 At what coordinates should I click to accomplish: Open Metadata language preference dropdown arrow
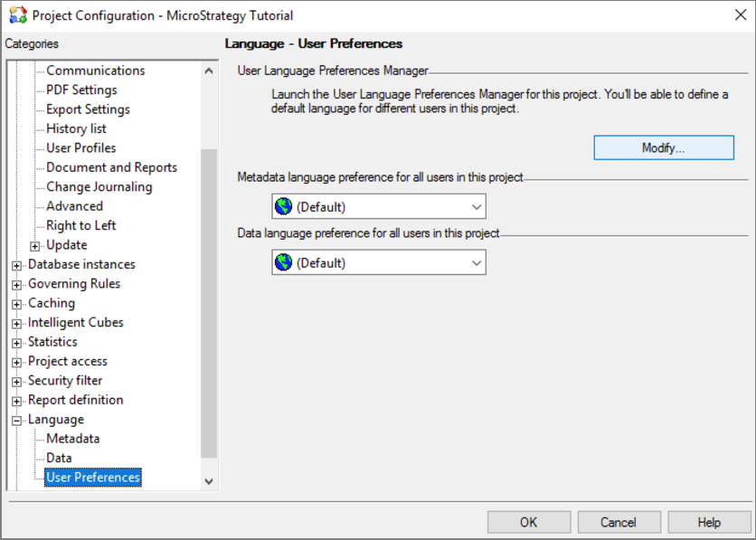pos(477,207)
